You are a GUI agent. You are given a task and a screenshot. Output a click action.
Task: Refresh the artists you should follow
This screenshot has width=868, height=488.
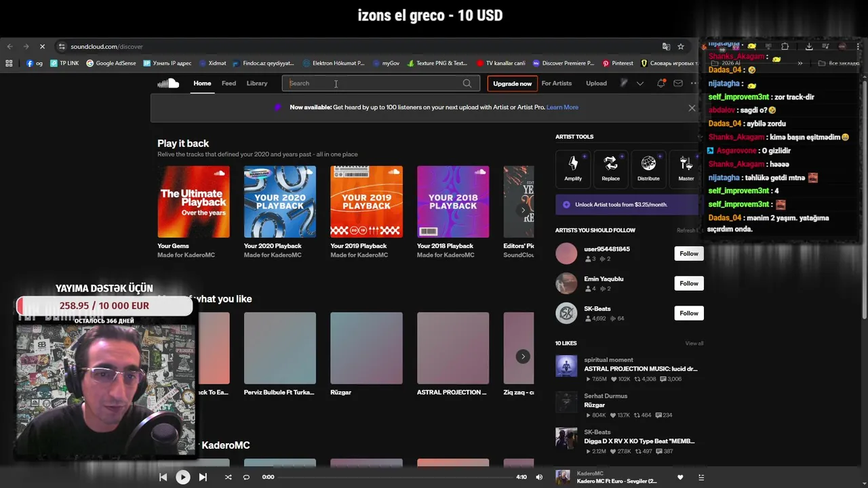[x=686, y=230]
